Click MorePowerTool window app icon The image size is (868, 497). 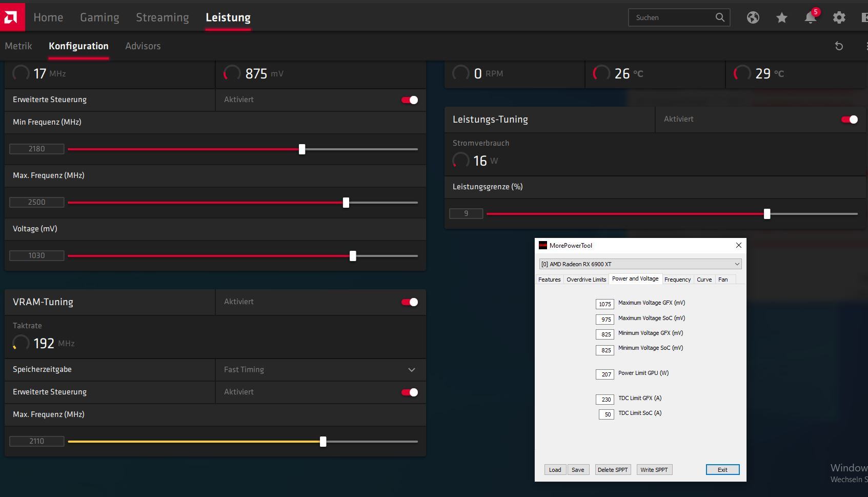pyautogui.click(x=543, y=245)
